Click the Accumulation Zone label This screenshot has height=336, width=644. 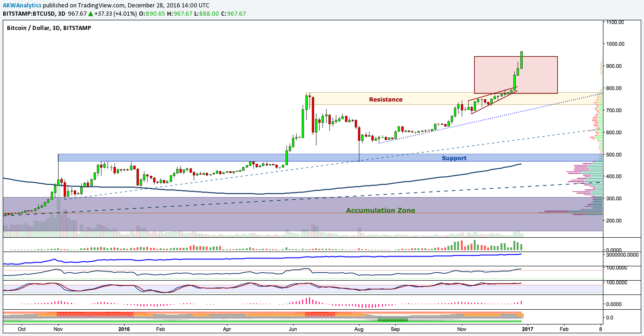pos(381,210)
